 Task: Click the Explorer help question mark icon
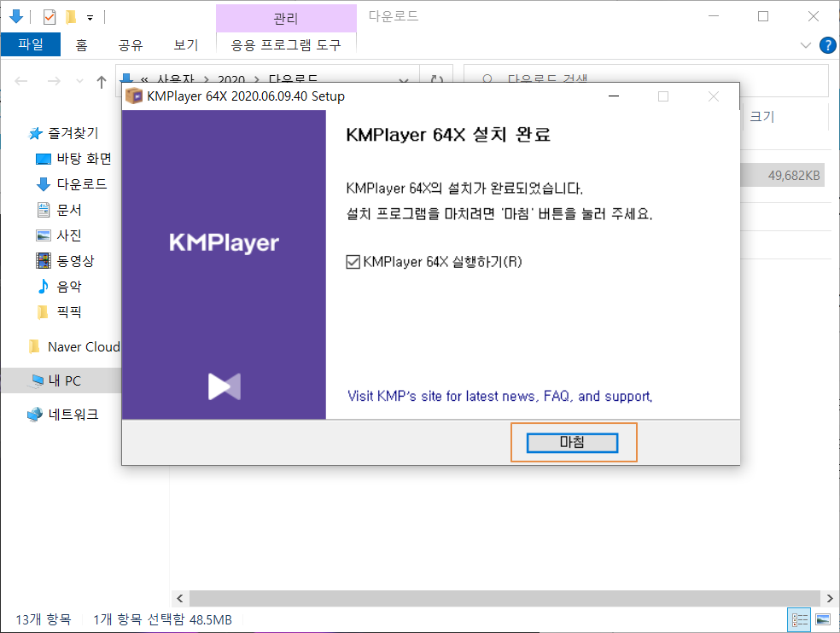(x=828, y=45)
